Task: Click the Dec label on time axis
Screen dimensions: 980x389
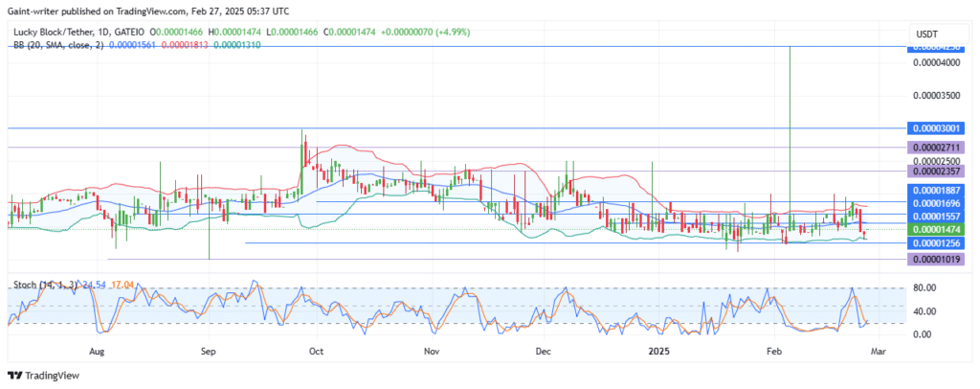Action: tap(544, 352)
